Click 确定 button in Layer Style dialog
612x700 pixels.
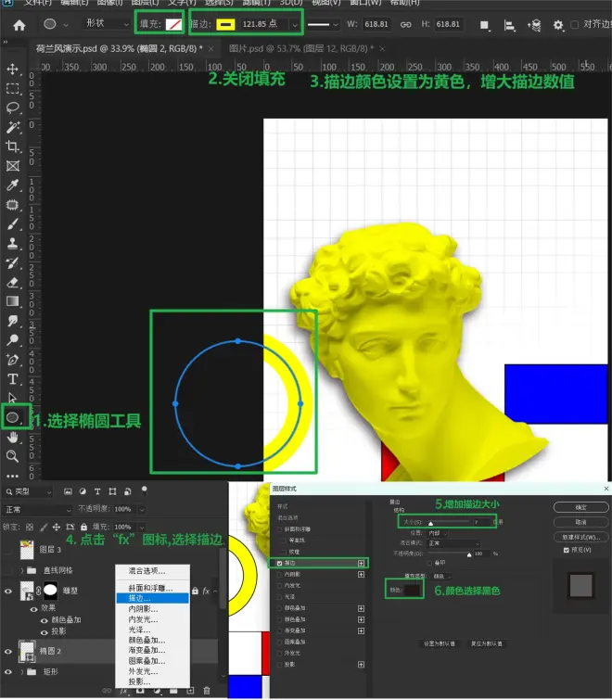click(x=581, y=507)
